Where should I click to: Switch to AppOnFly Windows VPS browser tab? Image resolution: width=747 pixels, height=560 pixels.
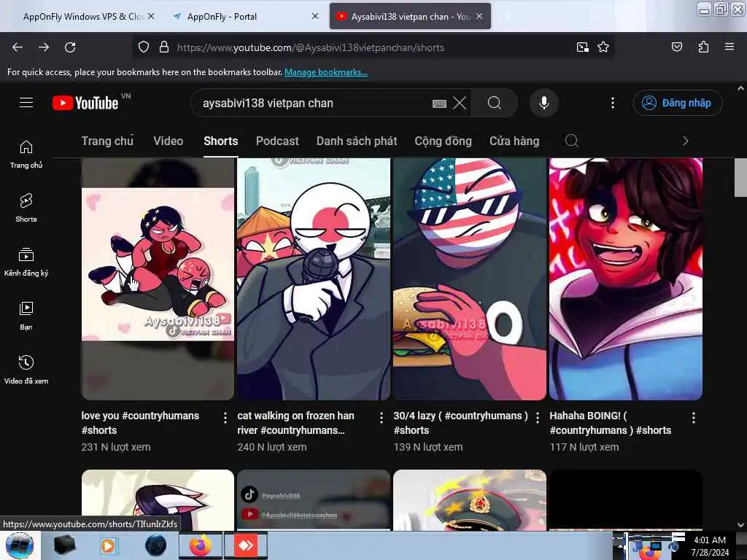(x=82, y=16)
